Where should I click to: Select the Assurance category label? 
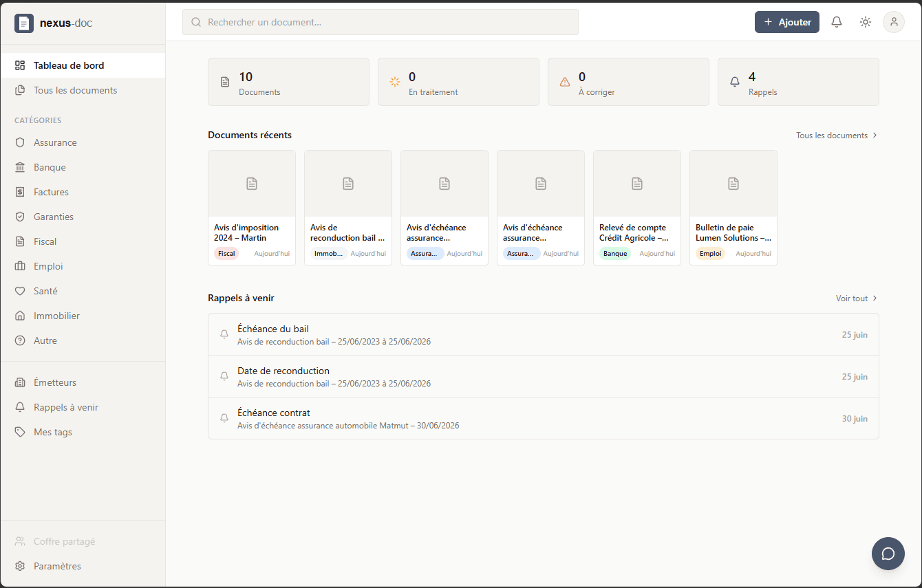tap(55, 142)
